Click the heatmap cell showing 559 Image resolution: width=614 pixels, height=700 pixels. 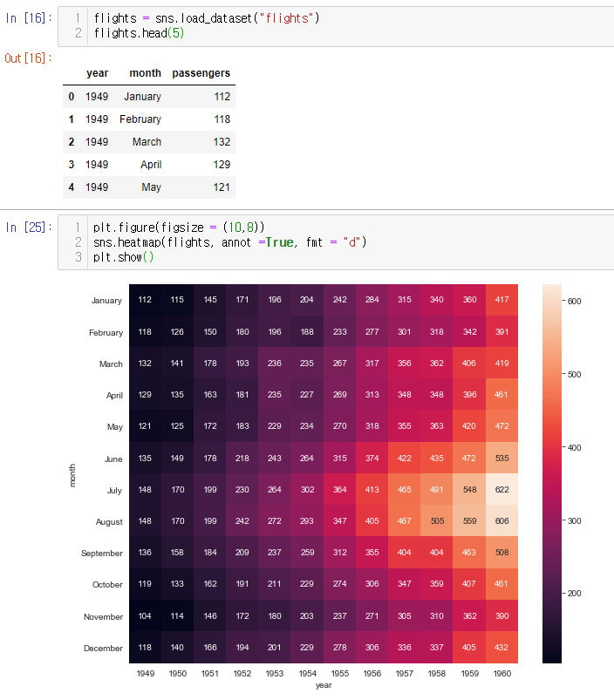468,521
